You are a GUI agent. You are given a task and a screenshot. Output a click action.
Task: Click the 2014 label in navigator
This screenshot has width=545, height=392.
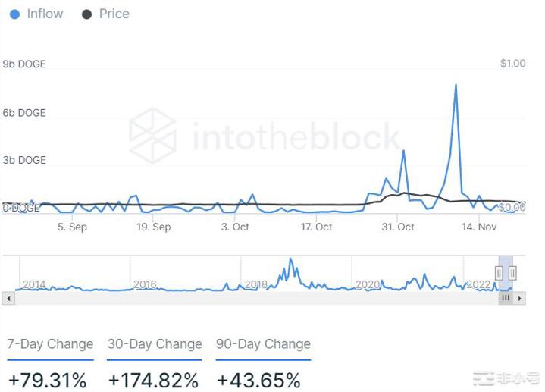34,284
